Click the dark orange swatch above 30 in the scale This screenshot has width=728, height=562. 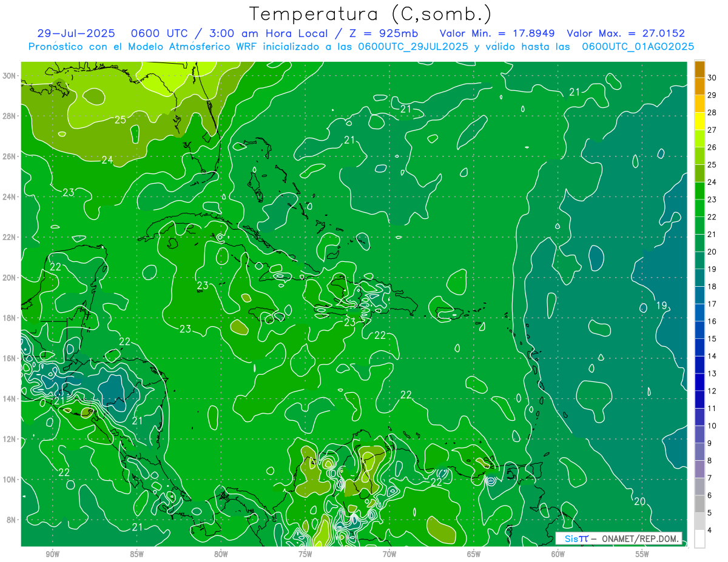(699, 69)
